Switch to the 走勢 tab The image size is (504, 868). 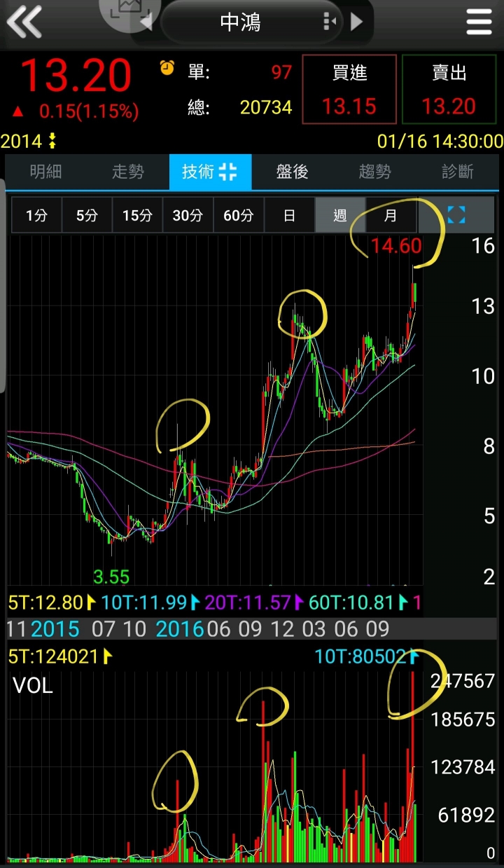(x=128, y=172)
